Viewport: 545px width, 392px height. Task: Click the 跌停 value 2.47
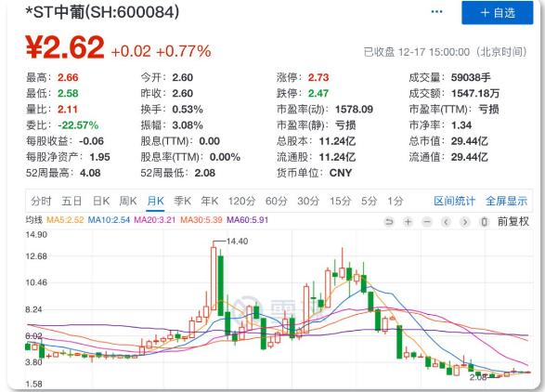coord(318,93)
